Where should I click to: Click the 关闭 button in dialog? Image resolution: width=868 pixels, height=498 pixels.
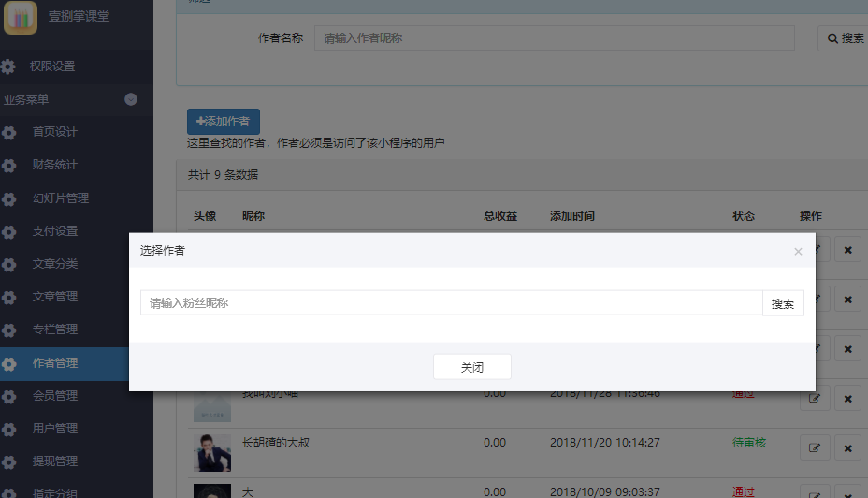[x=472, y=367]
